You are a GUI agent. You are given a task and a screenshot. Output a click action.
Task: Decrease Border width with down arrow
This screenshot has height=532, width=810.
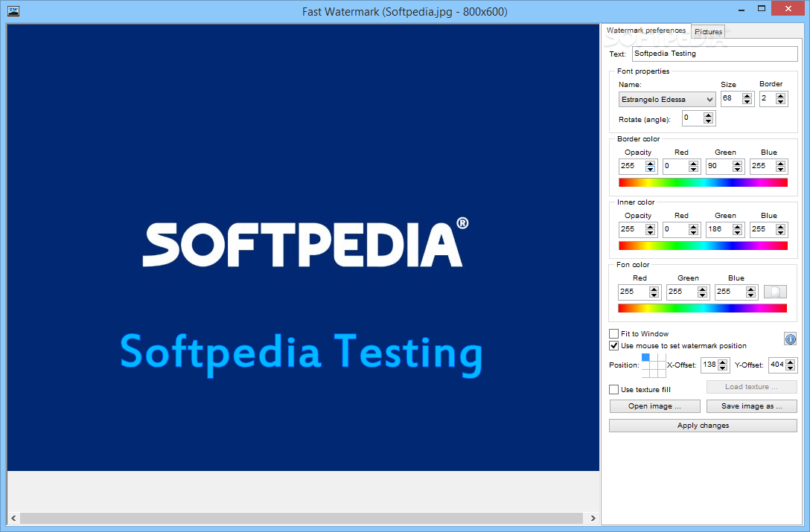pos(780,102)
